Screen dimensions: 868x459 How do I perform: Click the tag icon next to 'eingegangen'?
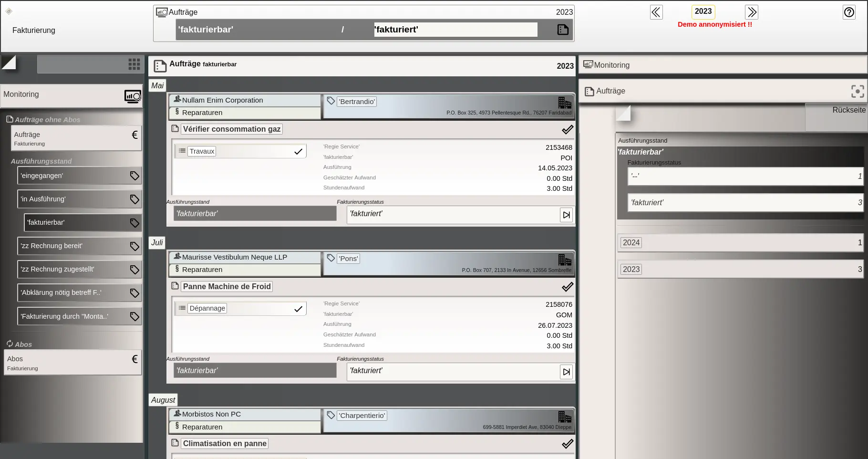134,176
